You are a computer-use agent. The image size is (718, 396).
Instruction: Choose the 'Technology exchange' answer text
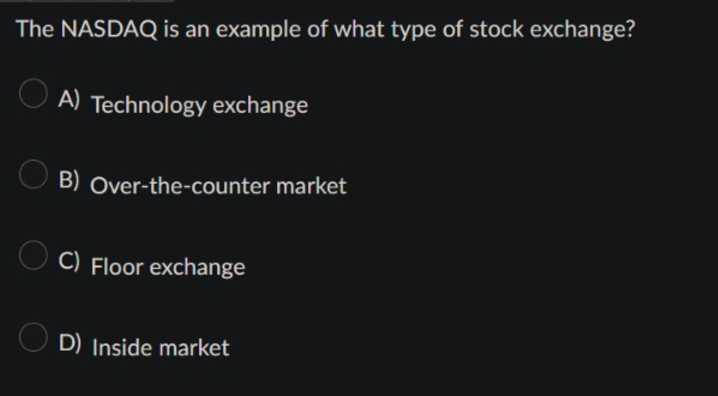pyautogui.click(x=200, y=106)
